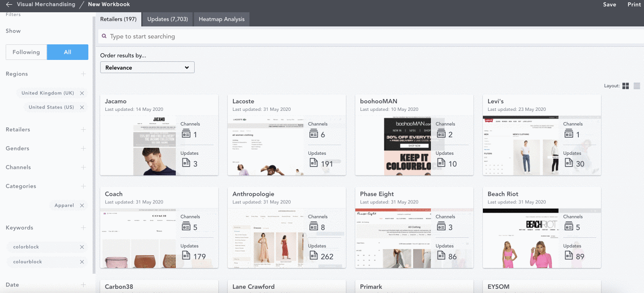644x293 pixels.
Task: Click the Beach Riot retailer name
Action: coord(503,194)
